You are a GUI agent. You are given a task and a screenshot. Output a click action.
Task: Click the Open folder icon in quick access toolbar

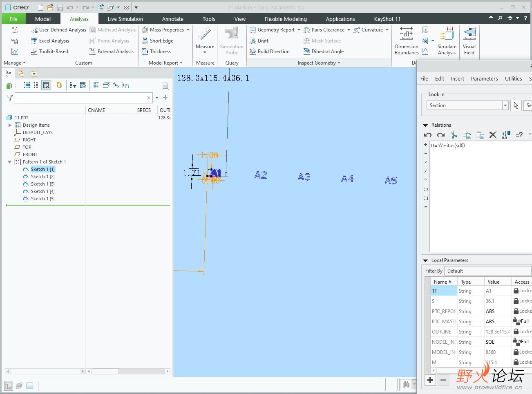(50, 7)
